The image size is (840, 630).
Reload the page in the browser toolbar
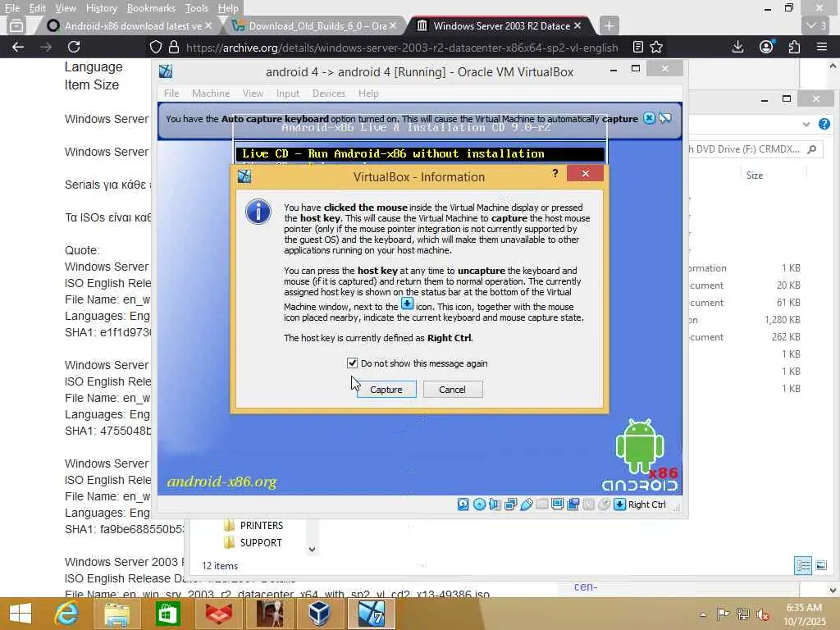click(74, 47)
